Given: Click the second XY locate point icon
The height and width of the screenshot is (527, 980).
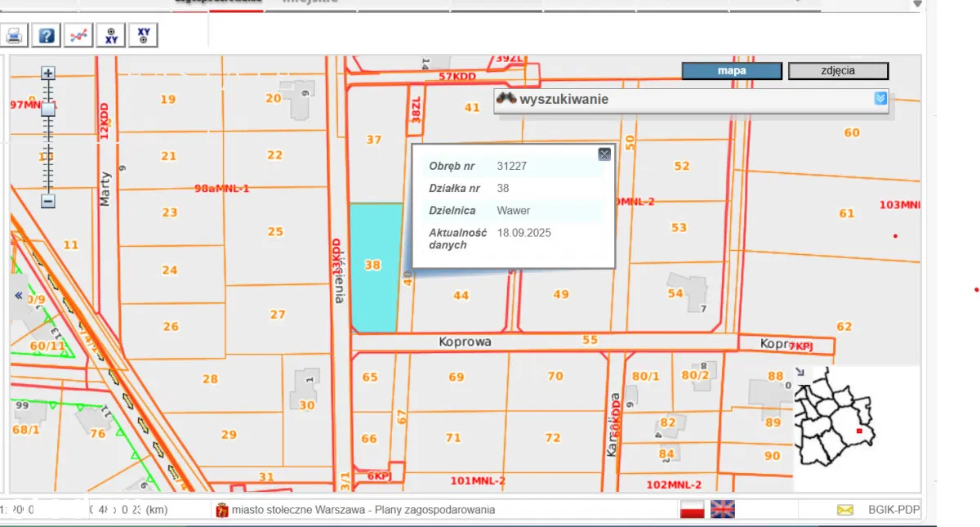Looking at the screenshot, I should tap(143, 35).
